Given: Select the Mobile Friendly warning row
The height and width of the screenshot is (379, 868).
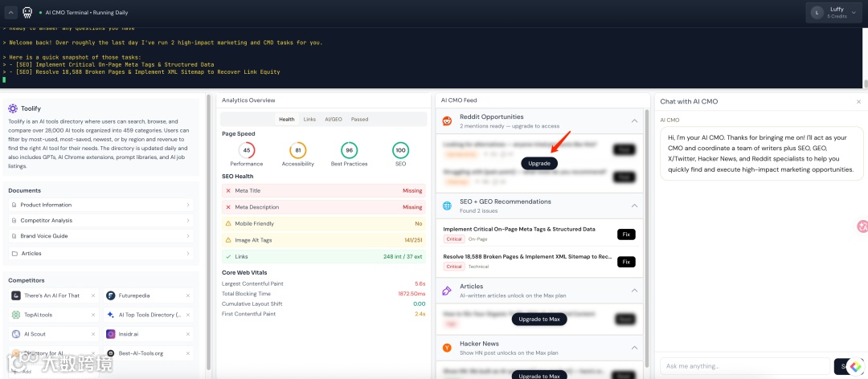Looking at the screenshot, I should pos(323,223).
